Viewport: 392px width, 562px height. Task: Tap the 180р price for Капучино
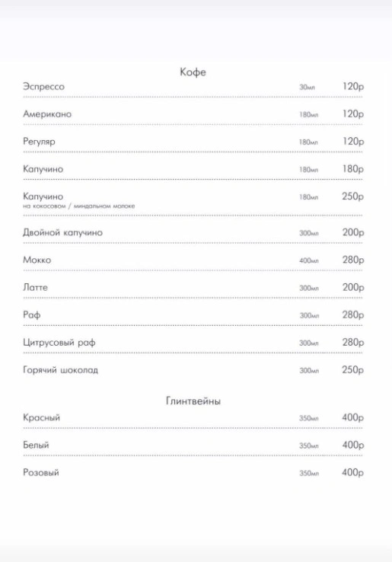(352, 169)
